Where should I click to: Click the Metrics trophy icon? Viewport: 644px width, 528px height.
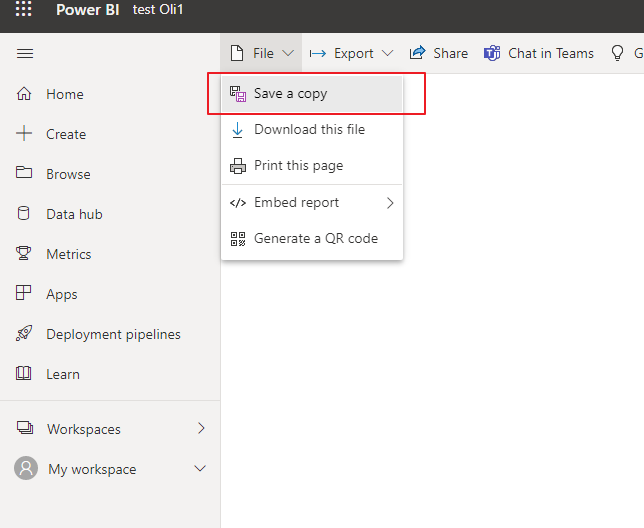pyautogui.click(x=23, y=253)
